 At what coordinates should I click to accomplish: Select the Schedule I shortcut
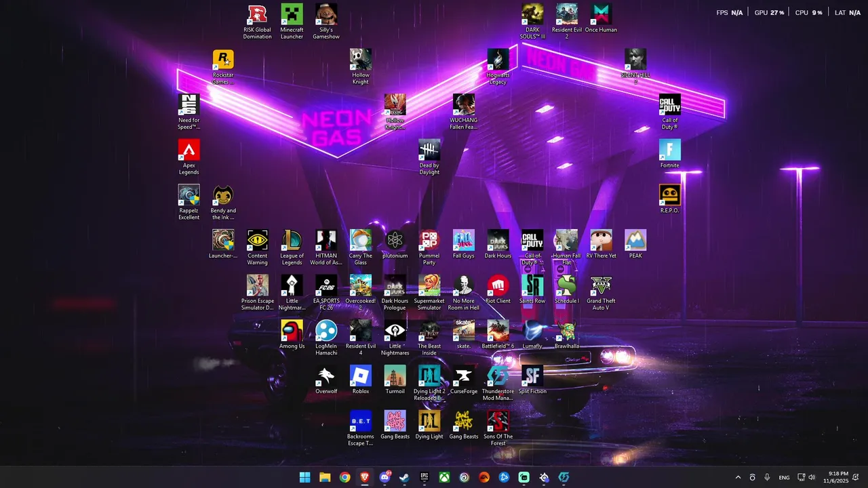click(567, 289)
